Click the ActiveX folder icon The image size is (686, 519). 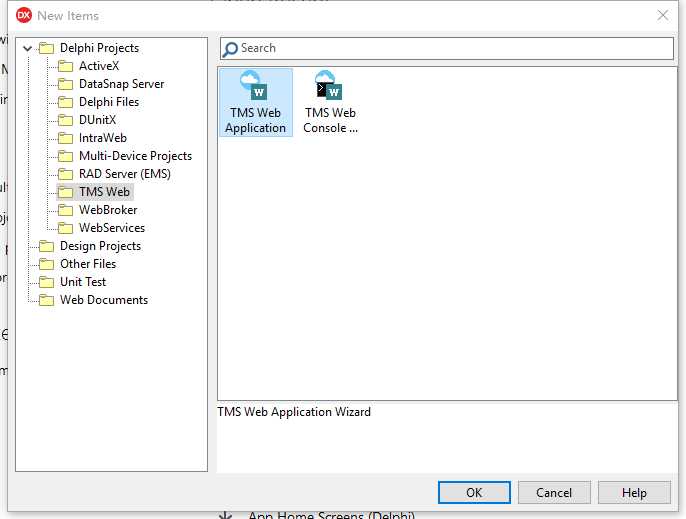tap(66, 66)
